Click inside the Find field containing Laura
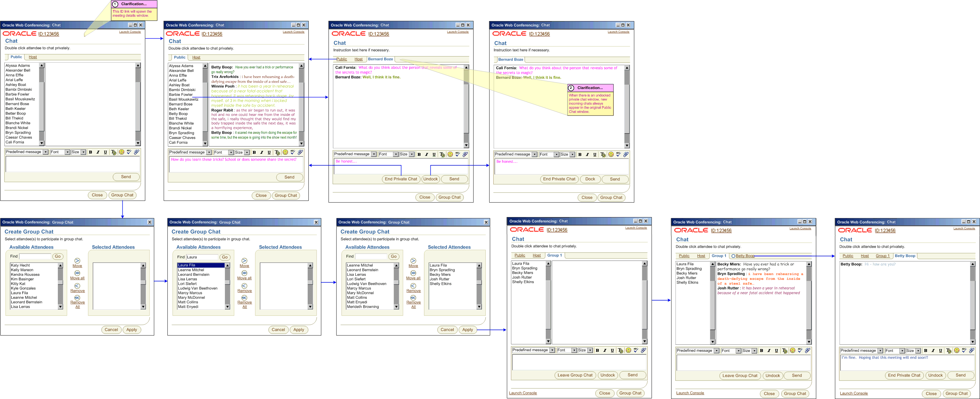This screenshot has height=399, width=980. [x=202, y=257]
